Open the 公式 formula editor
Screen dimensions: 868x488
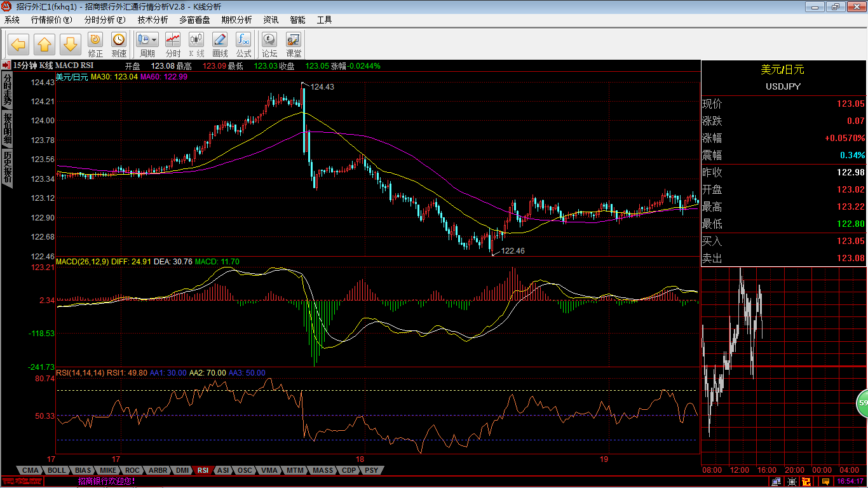(243, 44)
